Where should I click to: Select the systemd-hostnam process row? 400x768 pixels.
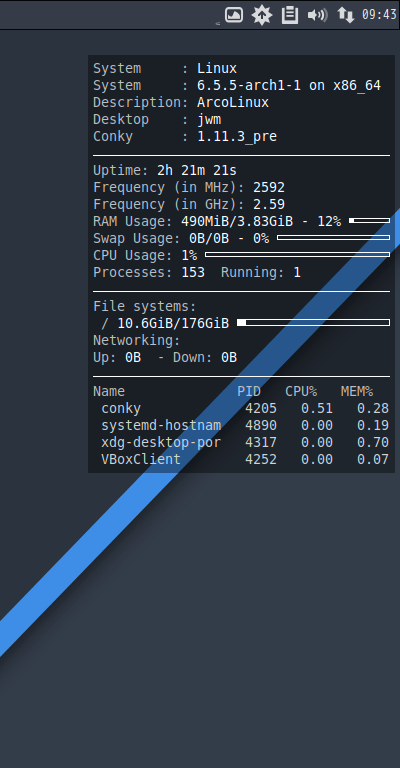point(245,425)
